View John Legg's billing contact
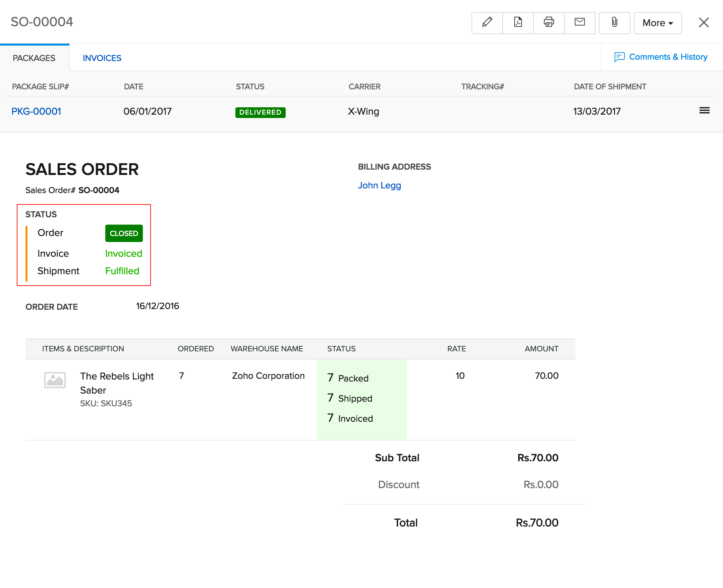The image size is (723, 588). point(380,185)
